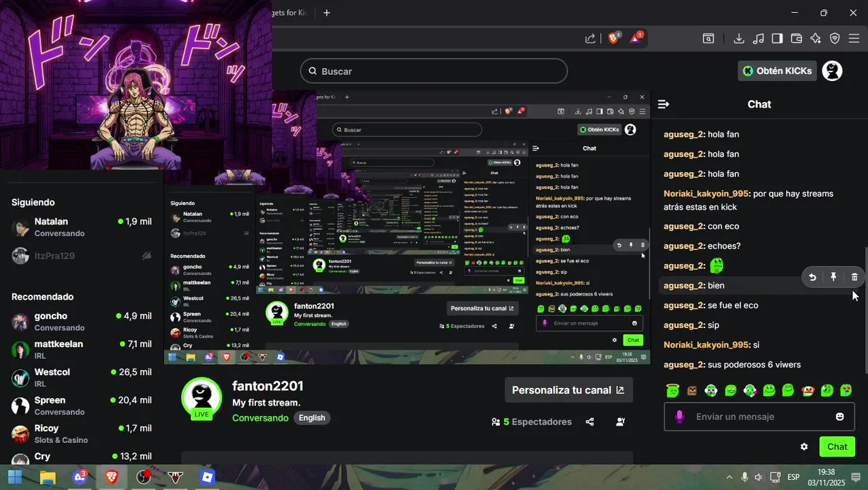
Task: Open Natalan channel in Siguiendo list
Action: 82,227
